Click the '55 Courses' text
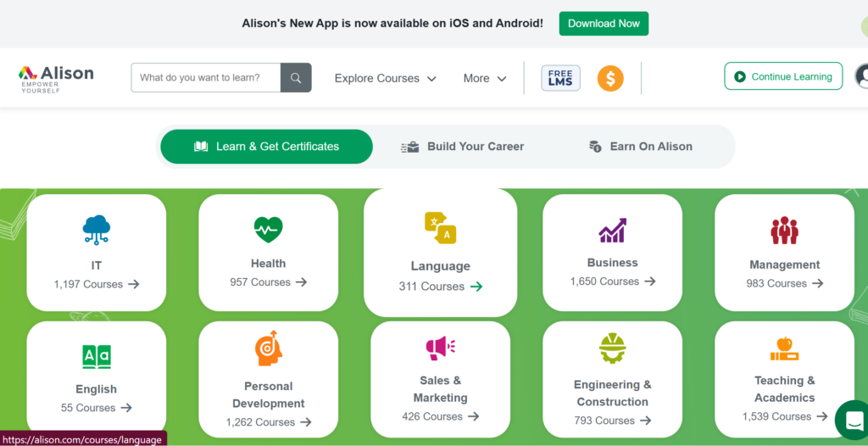The image size is (868, 446). tap(88, 408)
